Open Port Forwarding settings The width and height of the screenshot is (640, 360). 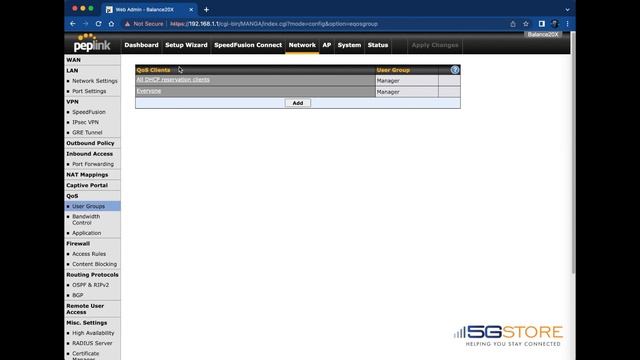pyautogui.click(x=93, y=164)
